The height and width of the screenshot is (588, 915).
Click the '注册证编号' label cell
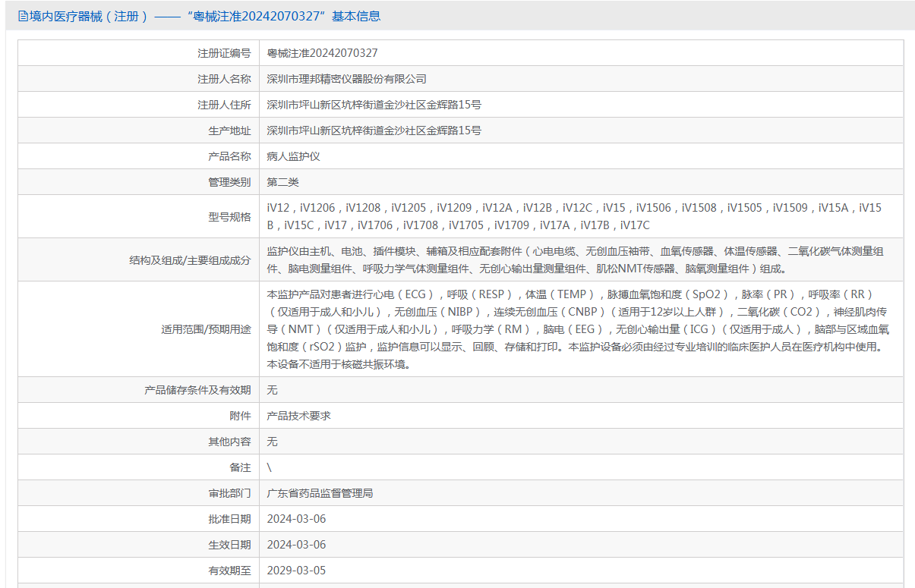coord(139,53)
